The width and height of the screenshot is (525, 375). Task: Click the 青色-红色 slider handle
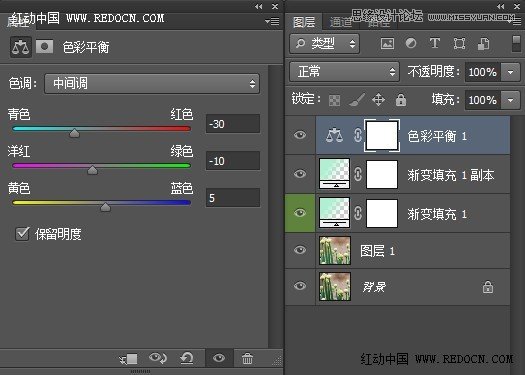(x=74, y=133)
